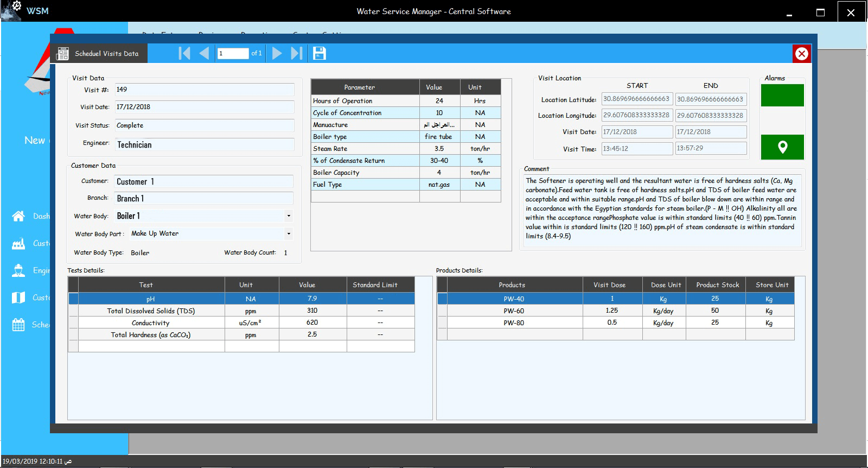868x468 pixels.
Task: Select the PW-60 product row
Action: [513, 311]
